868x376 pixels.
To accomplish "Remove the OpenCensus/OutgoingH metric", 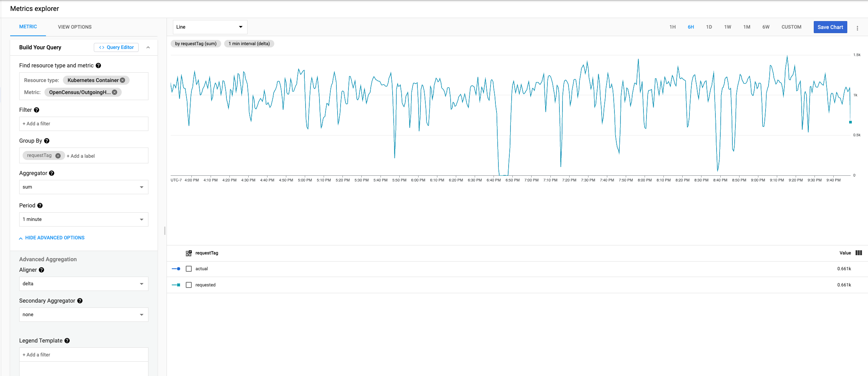I will tap(115, 92).
